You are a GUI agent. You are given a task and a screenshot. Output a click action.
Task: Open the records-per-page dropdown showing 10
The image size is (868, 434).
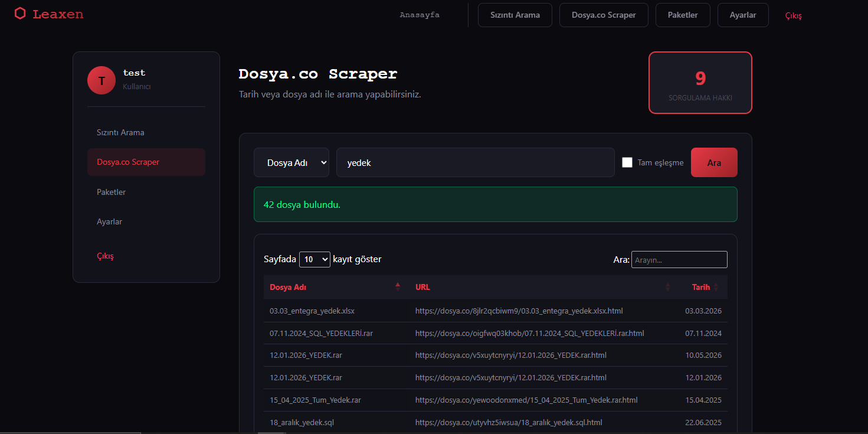tap(315, 259)
